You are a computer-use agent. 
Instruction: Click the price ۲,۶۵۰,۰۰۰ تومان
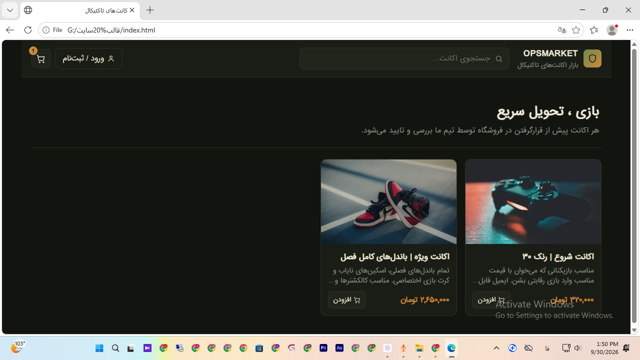[425, 300]
